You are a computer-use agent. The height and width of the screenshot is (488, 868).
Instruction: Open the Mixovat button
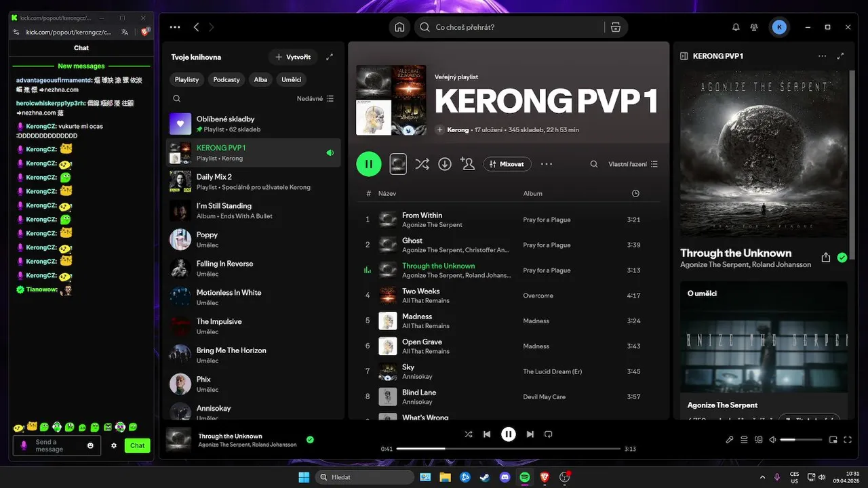[x=507, y=164]
